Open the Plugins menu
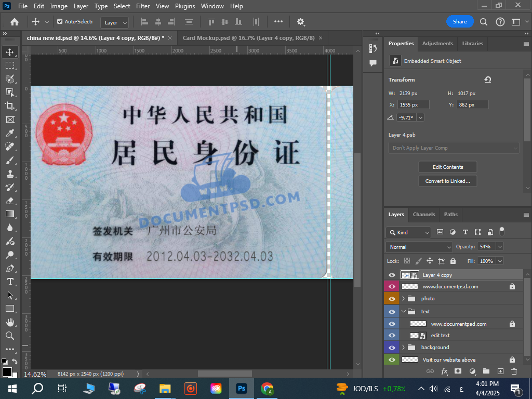This screenshot has width=532, height=399. 185,6
